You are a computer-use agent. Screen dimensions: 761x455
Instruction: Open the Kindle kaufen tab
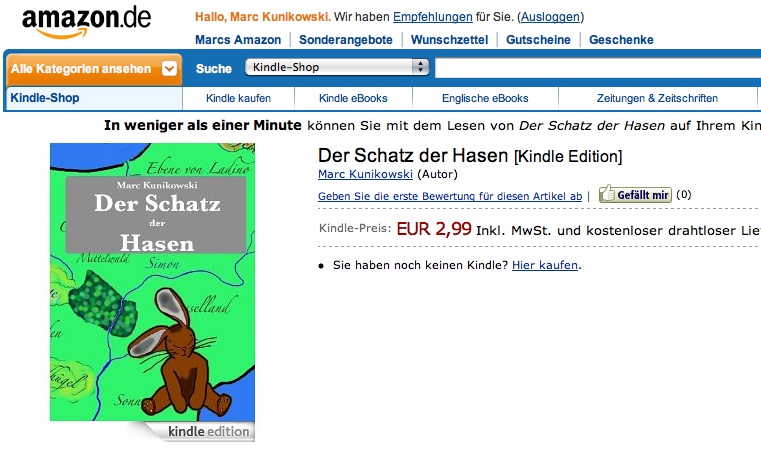pos(238,98)
